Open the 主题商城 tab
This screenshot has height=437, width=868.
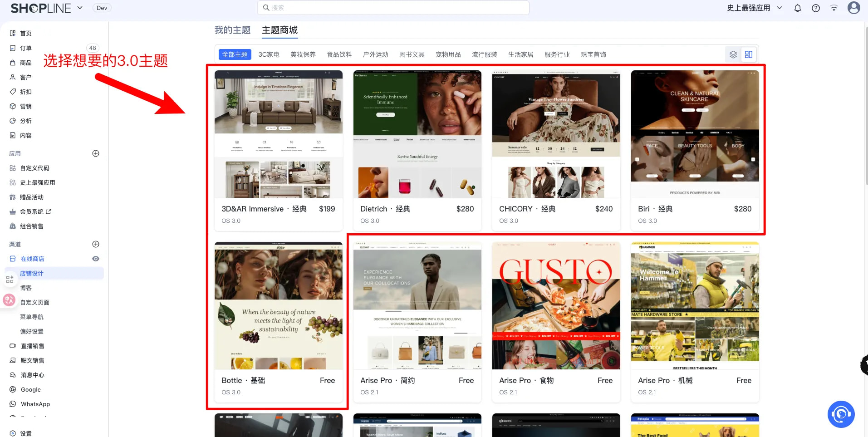[280, 30]
